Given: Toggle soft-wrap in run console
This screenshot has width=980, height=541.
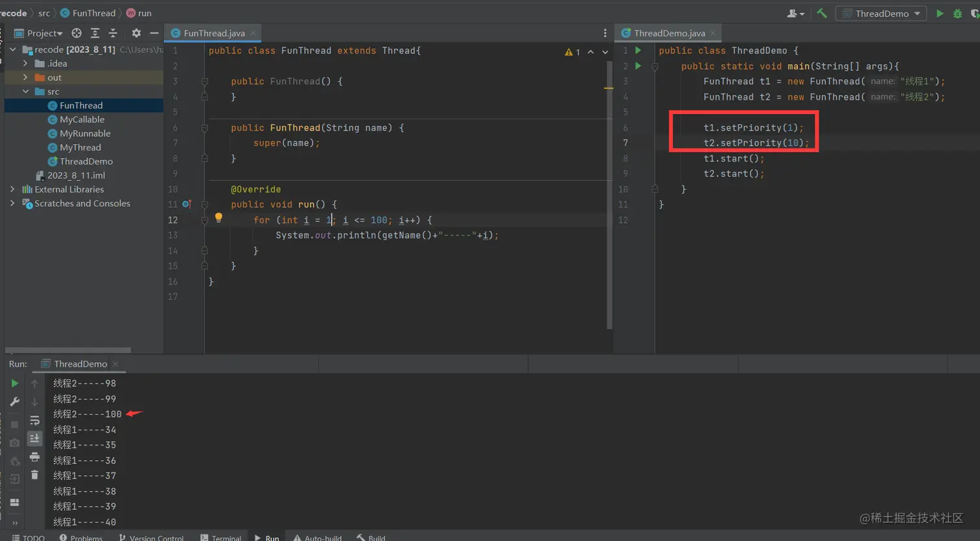Looking at the screenshot, I should (x=35, y=420).
